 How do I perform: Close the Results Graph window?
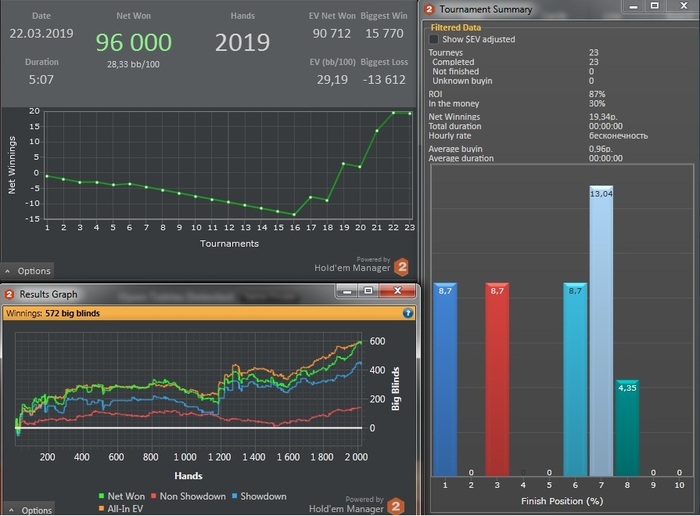tap(397, 291)
